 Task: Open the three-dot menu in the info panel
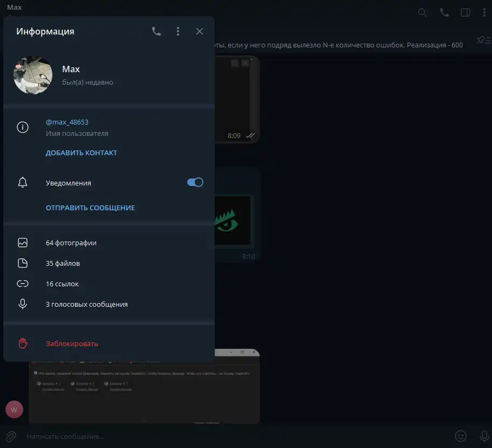coord(178,31)
